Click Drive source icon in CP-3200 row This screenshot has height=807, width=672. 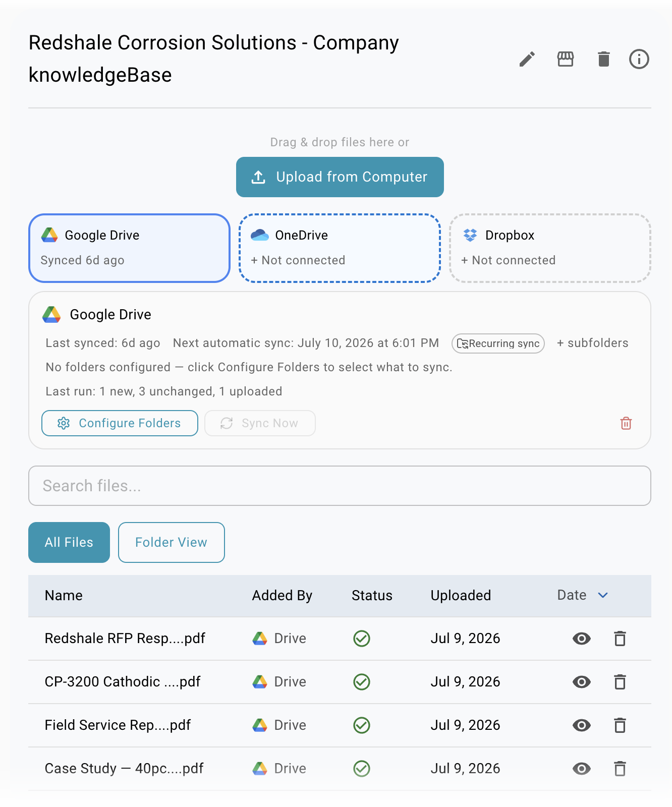(x=259, y=682)
